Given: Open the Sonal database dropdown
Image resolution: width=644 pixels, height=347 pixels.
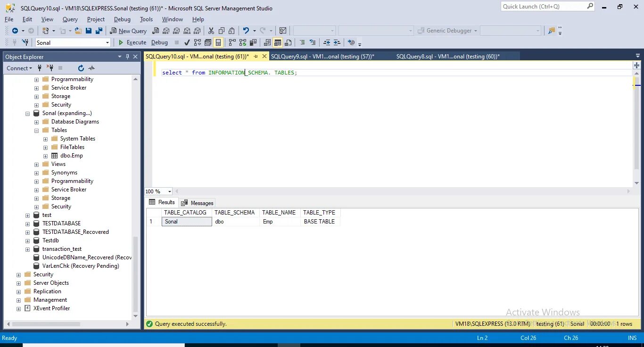Looking at the screenshot, I should click(x=107, y=42).
